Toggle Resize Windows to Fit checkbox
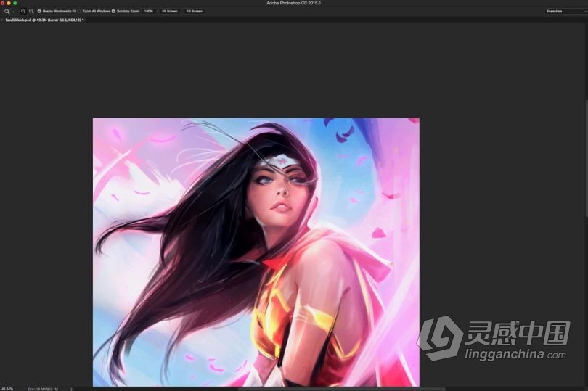 (x=39, y=12)
